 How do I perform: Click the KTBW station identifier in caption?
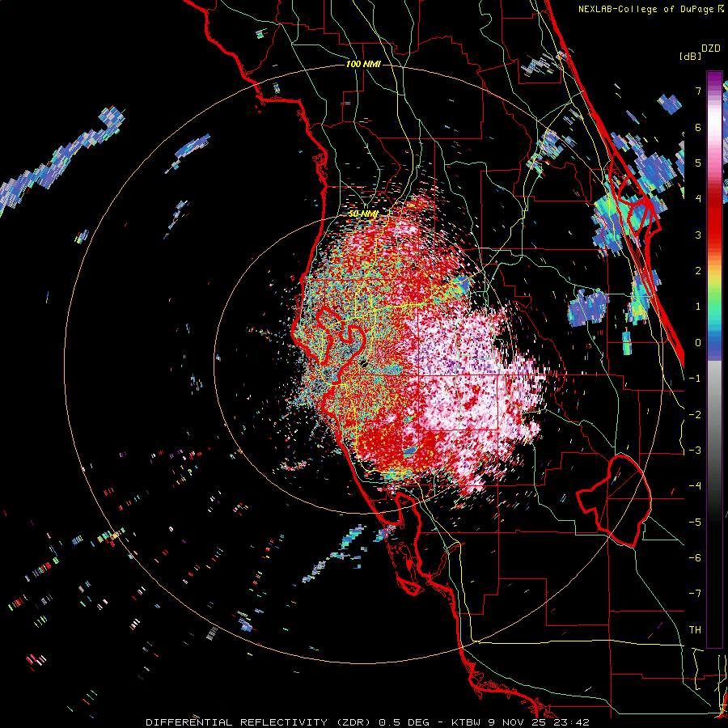465,722
